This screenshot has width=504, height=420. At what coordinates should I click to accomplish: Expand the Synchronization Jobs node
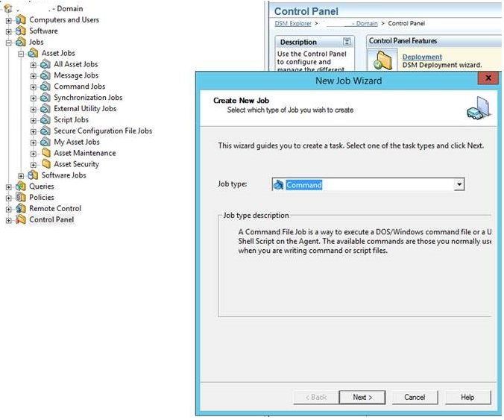(34, 98)
